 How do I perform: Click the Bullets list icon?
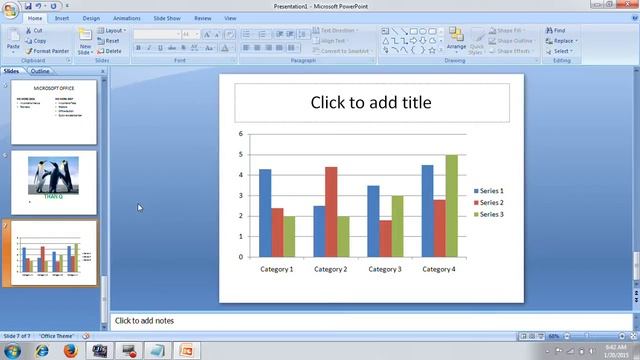pos(247,34)
